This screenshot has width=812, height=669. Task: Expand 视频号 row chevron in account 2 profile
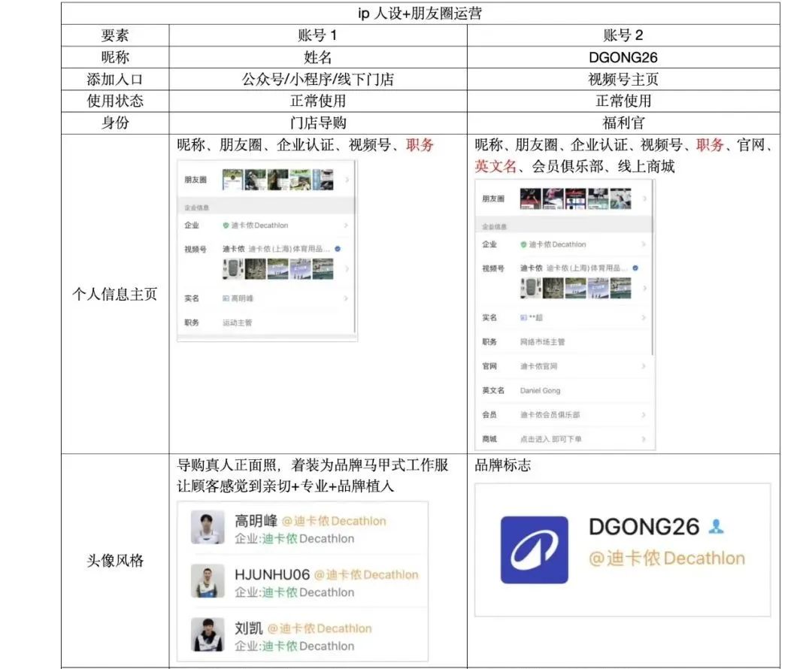pos(645,288)
